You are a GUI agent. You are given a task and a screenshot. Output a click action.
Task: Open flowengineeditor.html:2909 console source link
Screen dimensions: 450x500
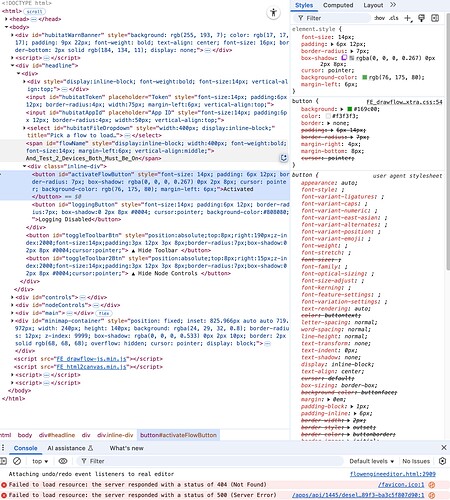coord(393,474)
